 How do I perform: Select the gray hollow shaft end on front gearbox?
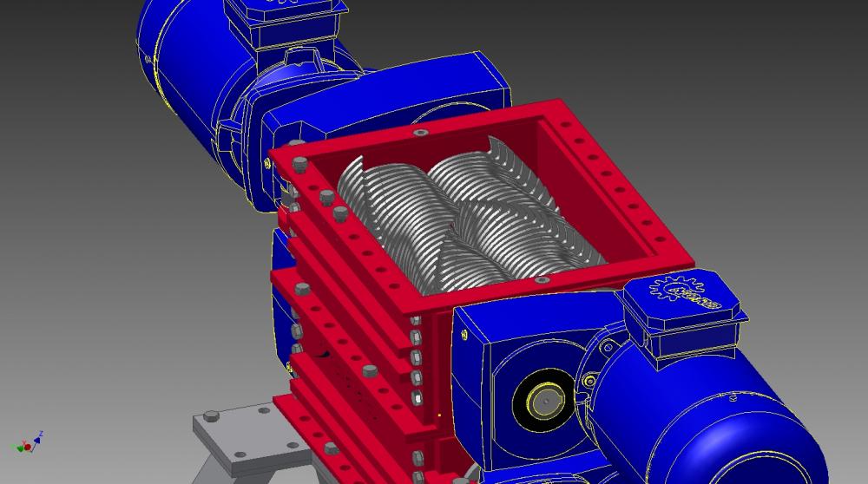pyautogui.click(x=544, y=402)
